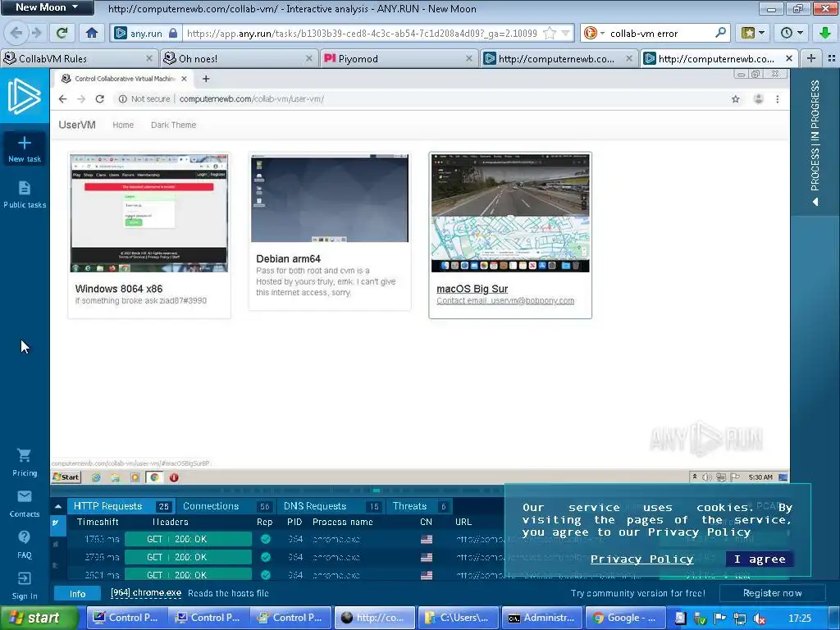
Task: Collapse the network panel with up arrow
Action: [x=58, y=506]
